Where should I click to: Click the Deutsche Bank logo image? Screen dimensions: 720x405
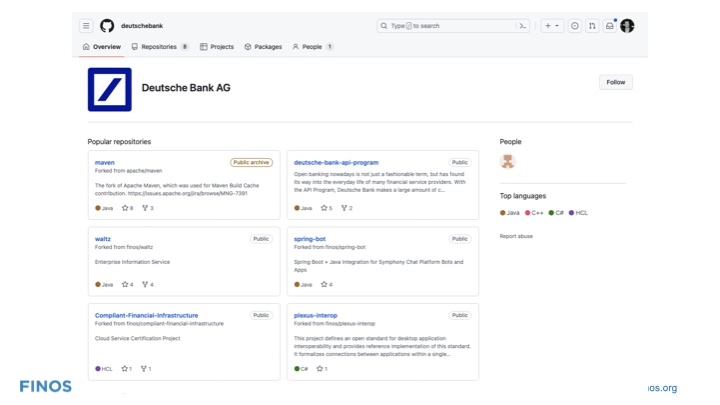point(109,90)
